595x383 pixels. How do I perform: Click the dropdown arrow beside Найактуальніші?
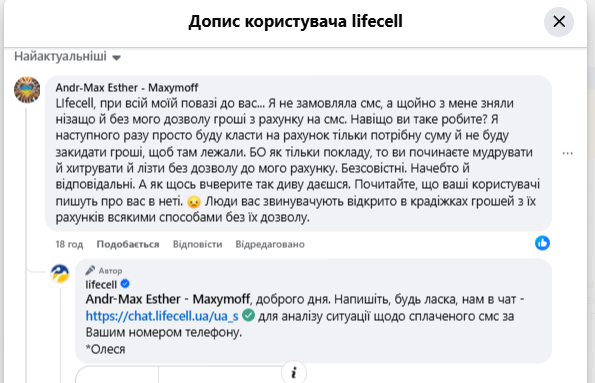click(x=116, y=58)
